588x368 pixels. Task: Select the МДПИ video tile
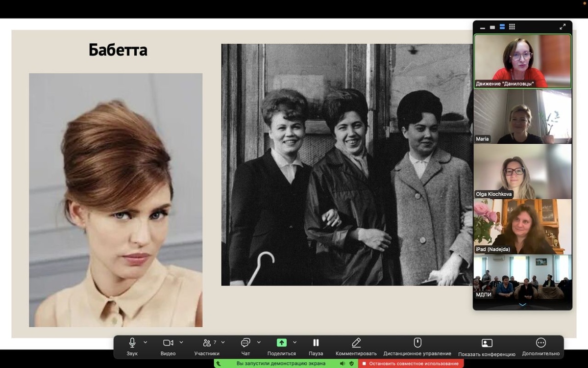pos(522,277)
